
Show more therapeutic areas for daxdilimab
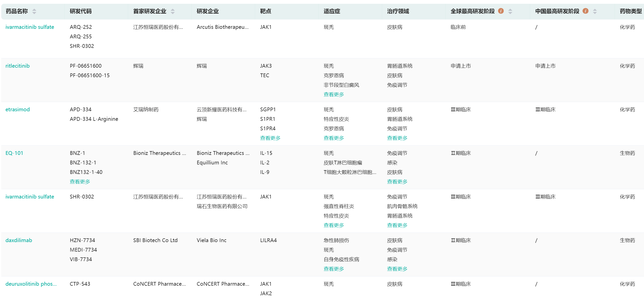coord(397,269)
